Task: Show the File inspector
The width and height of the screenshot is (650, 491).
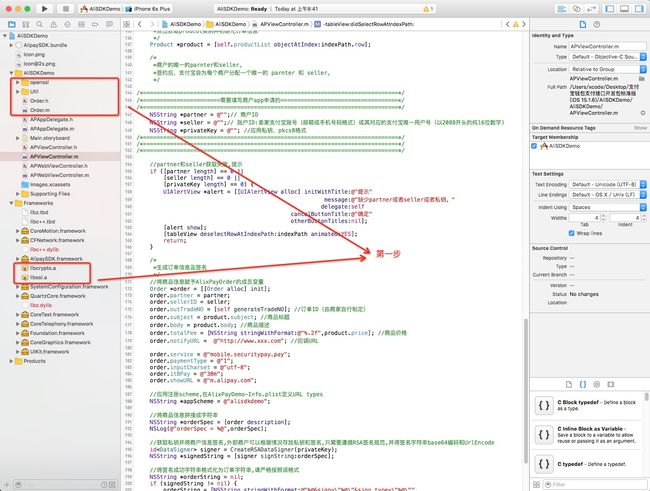Action: (x=583, y=24)
